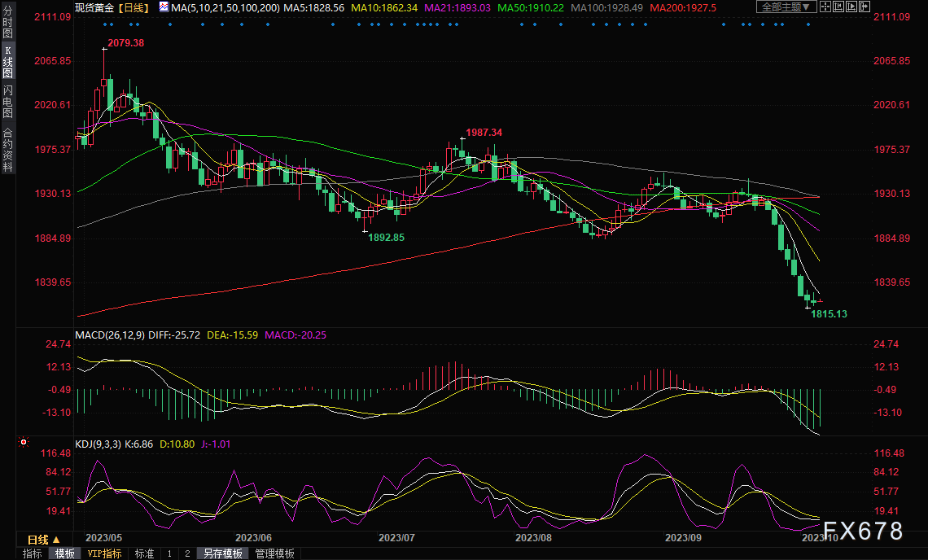Image resolution: width=928 pixels, height=560 pixels.
Task: Click the left MACD axis 24.74 label
Action: pyautogui.click(x=58, y=344)
